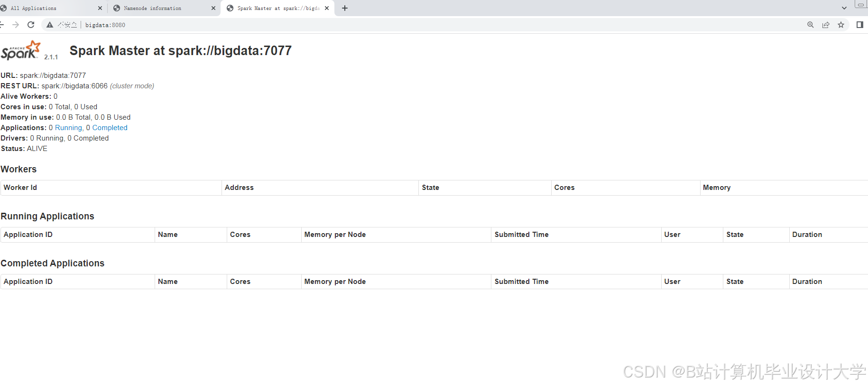Click the Spark version 2.1.1 label
Viewport: 868px width, 387px height.
pyautogui.click(x=51, y=57)
